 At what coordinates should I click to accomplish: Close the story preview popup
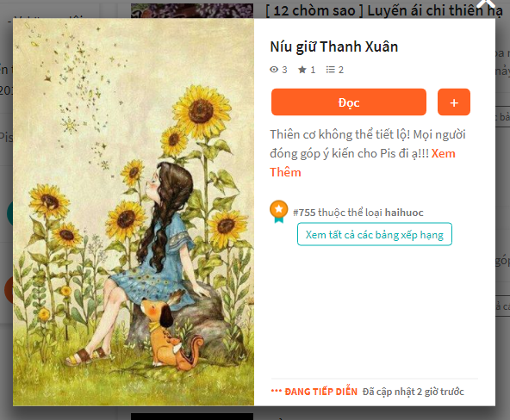(x=486, y=4)
